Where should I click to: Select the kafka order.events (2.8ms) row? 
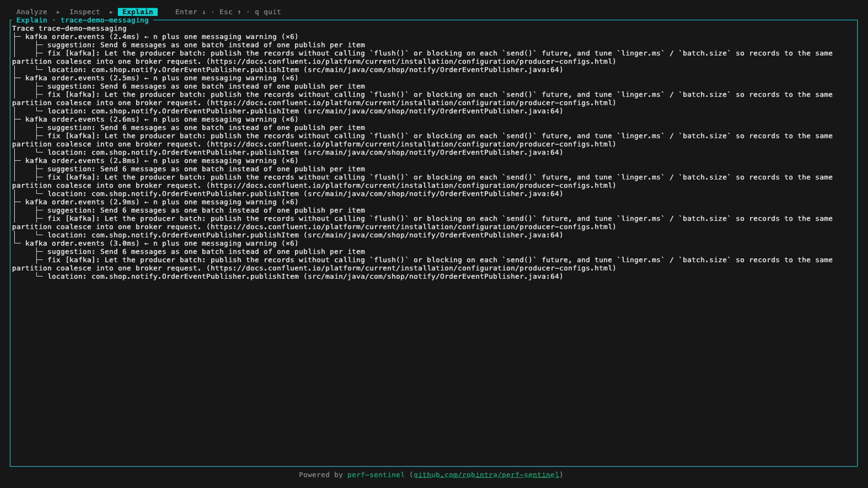[162, 161]
